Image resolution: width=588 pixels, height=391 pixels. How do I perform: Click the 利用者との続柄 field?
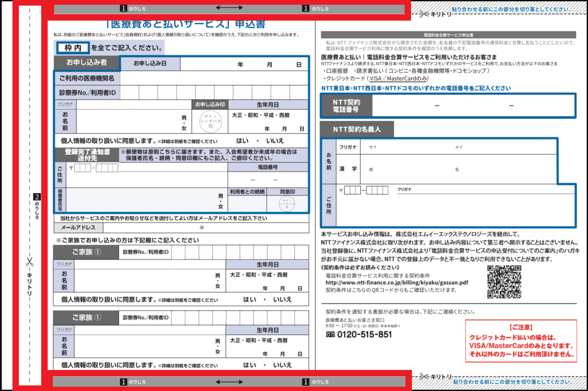[x=247, y=204]
